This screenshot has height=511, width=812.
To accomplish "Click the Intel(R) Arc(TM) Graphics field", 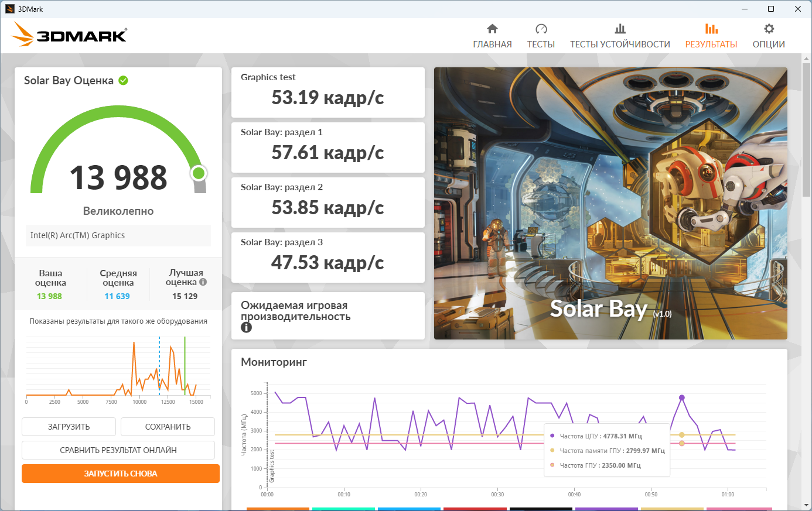I will tap(118, 235).
